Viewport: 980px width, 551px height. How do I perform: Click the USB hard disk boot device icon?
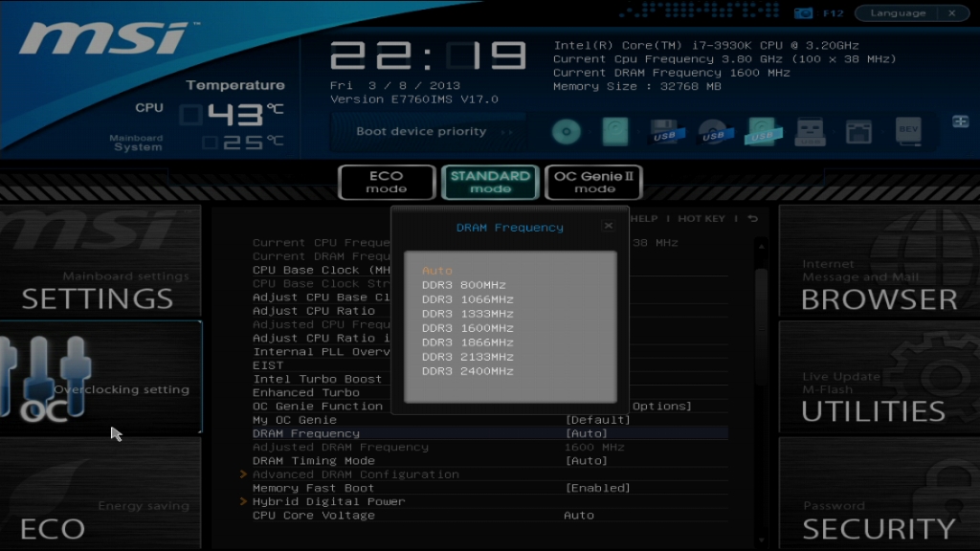coord(762,132)
